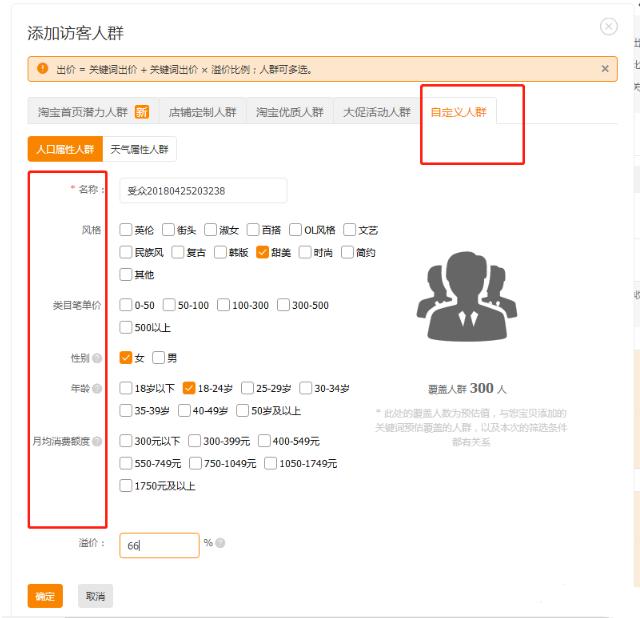Dismiss the orange 出价 notice banner
640x618 pixels.
click(x=605, y=69)
